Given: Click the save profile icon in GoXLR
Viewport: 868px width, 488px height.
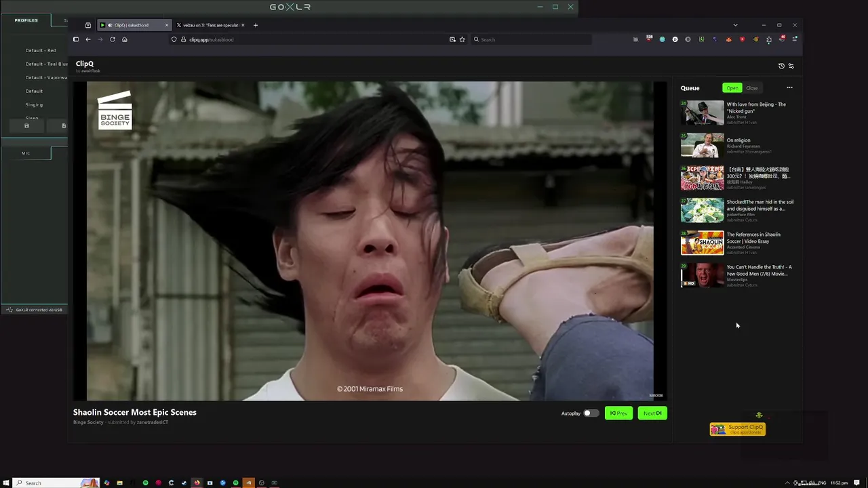Looking at the screenshot, I should point(26,125).
